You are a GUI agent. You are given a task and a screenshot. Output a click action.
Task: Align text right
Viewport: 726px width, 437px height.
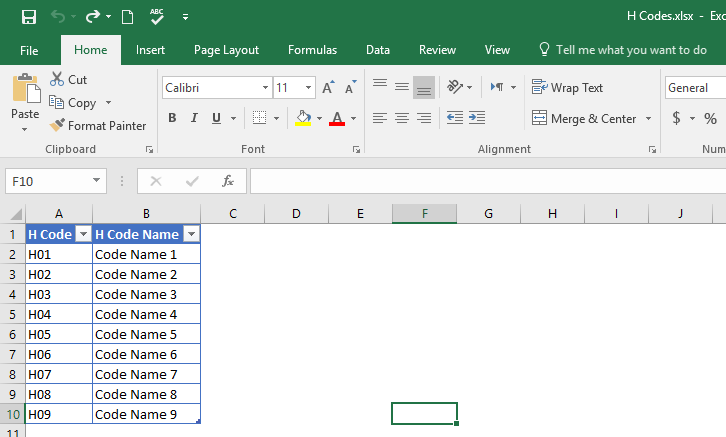pyautogui.click(x=424, y=118)
